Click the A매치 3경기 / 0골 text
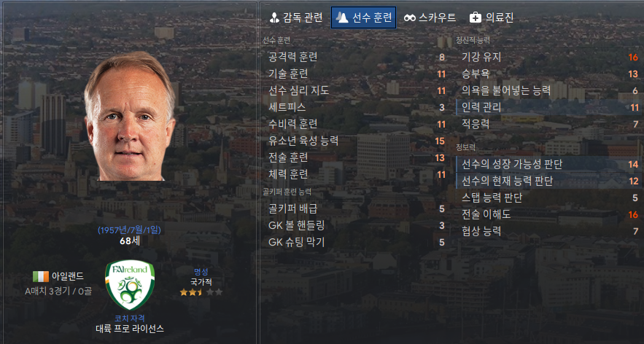644x344 pixels. 58,291
